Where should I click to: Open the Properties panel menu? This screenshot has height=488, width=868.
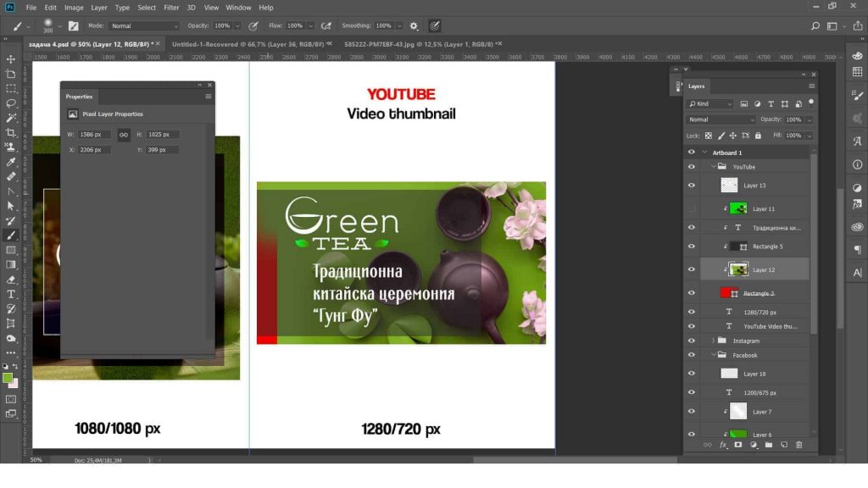[x=209, y=97]
